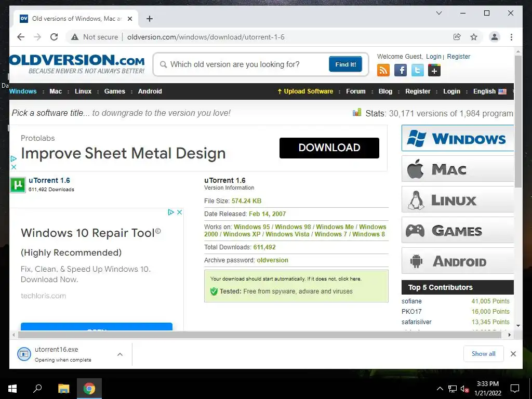The image size is (532, 399).
Task: Click the Android sidebar category banner
Action: (457, 261)
